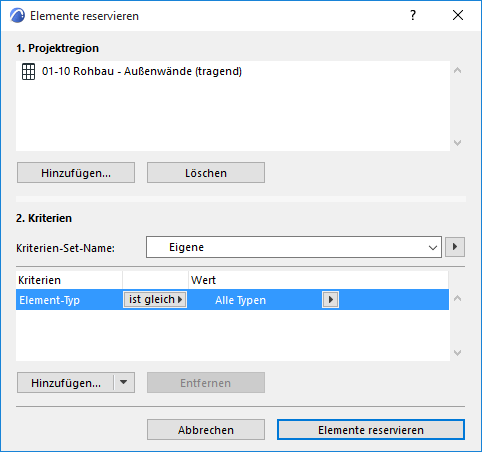
Task: Expand dropdown arrow of lower Hinzufügen button
Action: click(124, 383)
